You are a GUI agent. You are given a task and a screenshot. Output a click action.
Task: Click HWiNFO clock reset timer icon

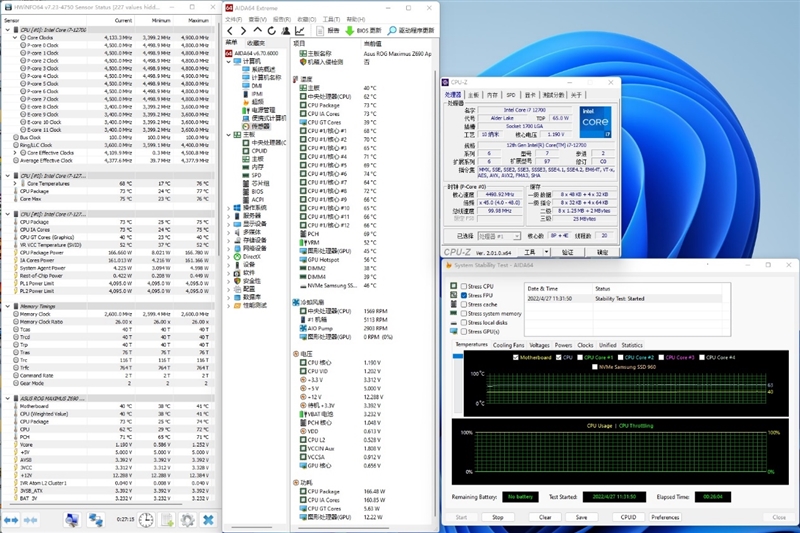click(146, 520)
